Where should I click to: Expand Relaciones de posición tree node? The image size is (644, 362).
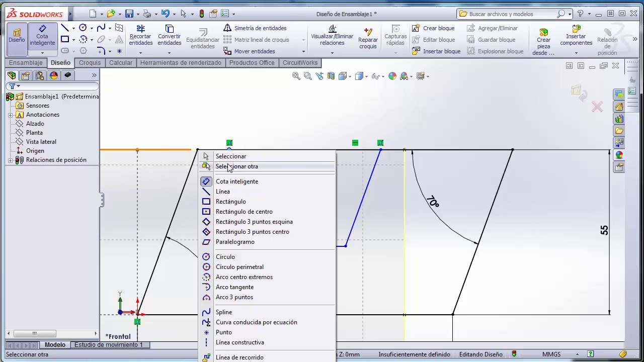click(x=11, y=160)
